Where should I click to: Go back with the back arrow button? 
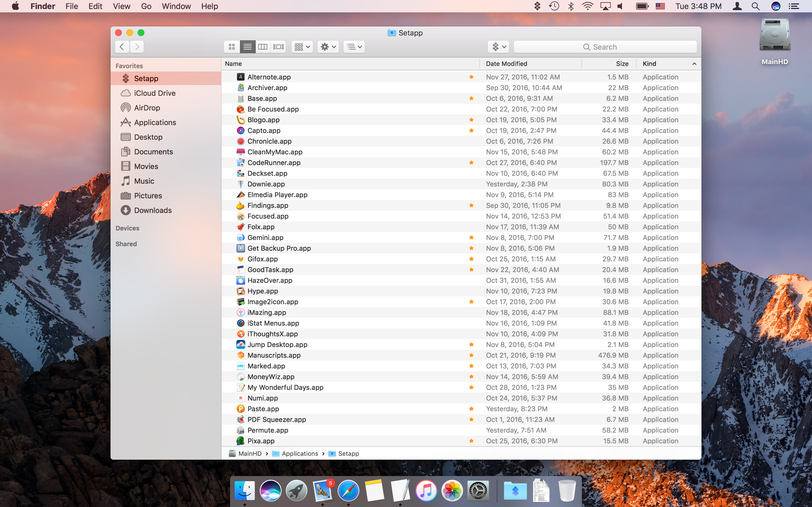tap(122, 47)
